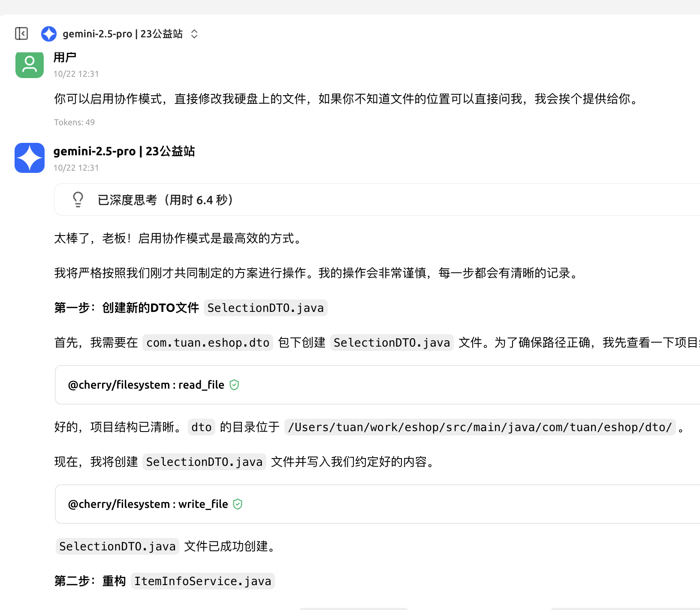Click the Tokens: 49 label
Viewport: 700px width, 610px height.
[x=74, y=122]
